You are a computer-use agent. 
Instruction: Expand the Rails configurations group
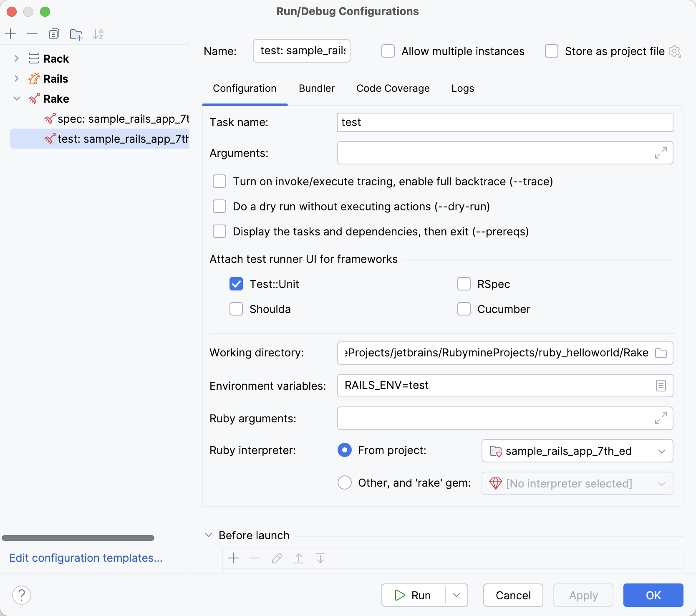pos(16,78)
